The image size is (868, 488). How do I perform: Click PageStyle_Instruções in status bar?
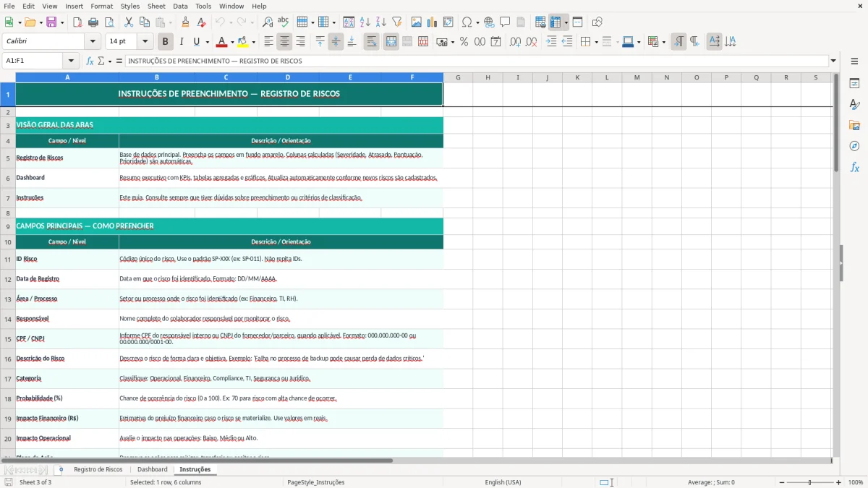tap(316, 482)
